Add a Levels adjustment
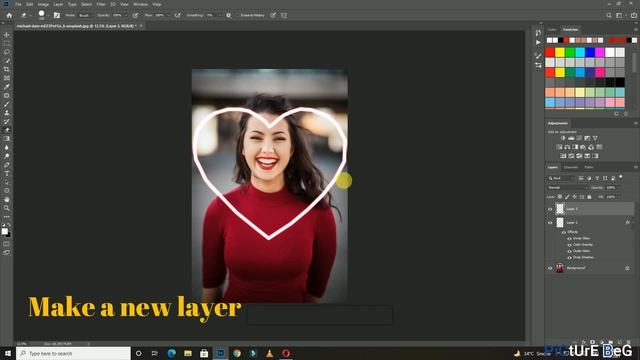Screen dimensions: 640x360 click(571, 138)
